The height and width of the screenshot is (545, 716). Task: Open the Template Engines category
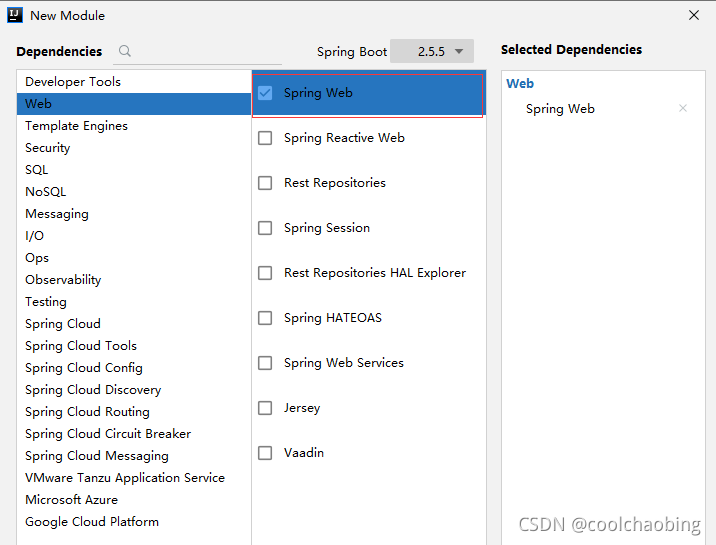click(134, 126)
